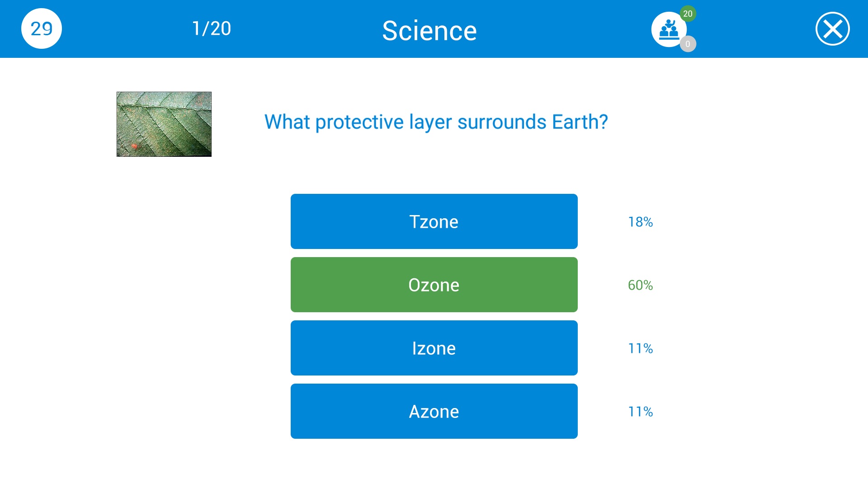
Task: Click the 11% result beside Izone
Action: (640, 348)
